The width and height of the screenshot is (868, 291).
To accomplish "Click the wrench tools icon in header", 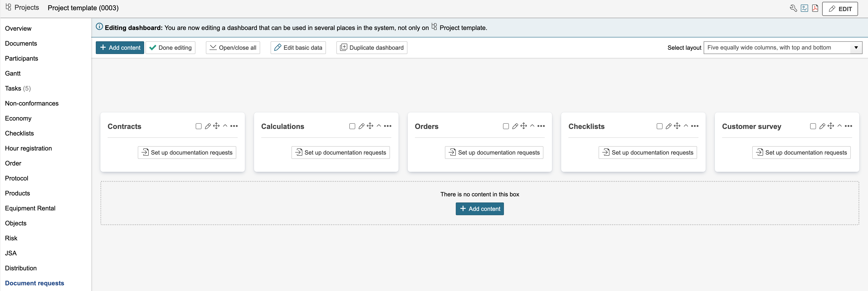I will pos(793,8).
